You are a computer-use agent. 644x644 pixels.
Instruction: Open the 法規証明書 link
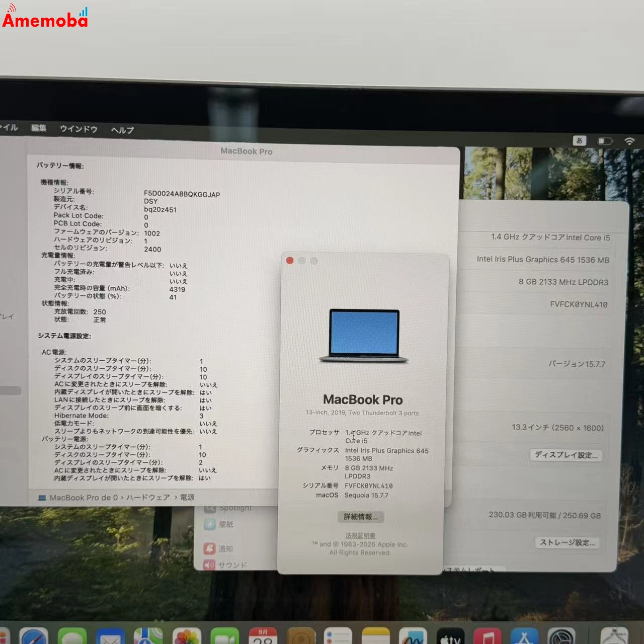(x=360, y=535)
